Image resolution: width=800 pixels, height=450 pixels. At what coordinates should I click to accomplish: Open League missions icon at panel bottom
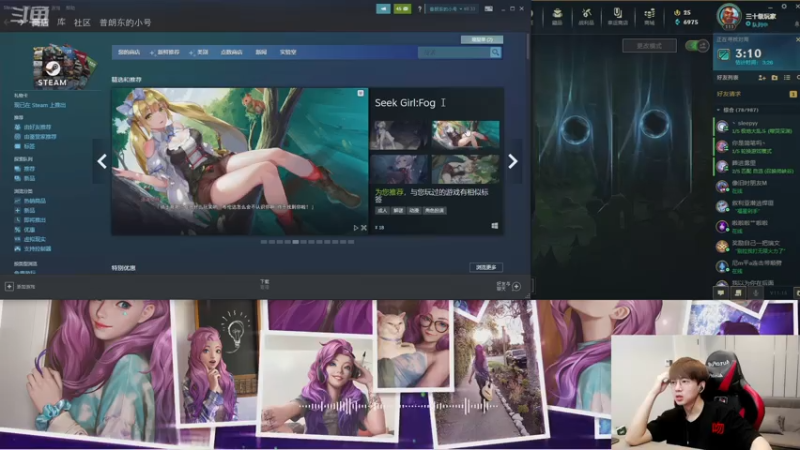[738, 293]
